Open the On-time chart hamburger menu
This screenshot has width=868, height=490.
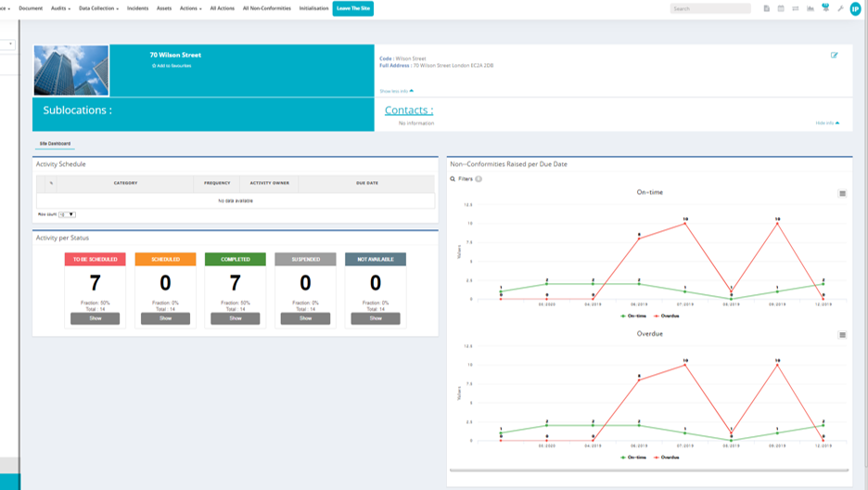[x=842, y=194]
